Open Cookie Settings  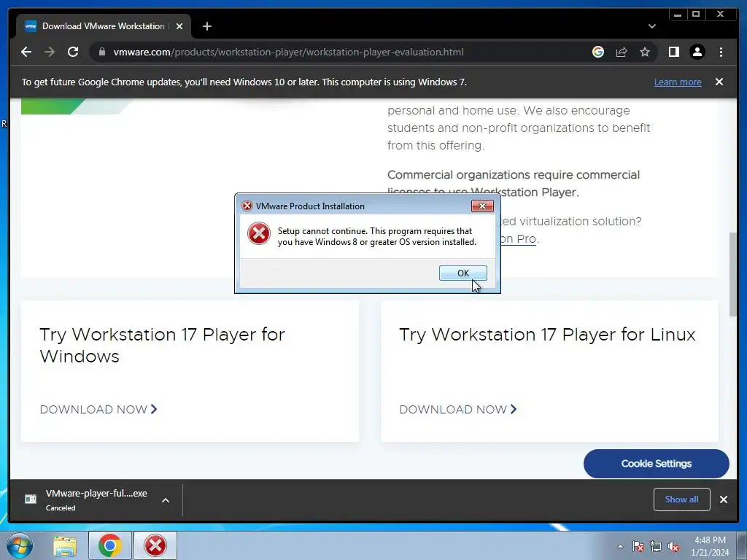tap(656, 463)
